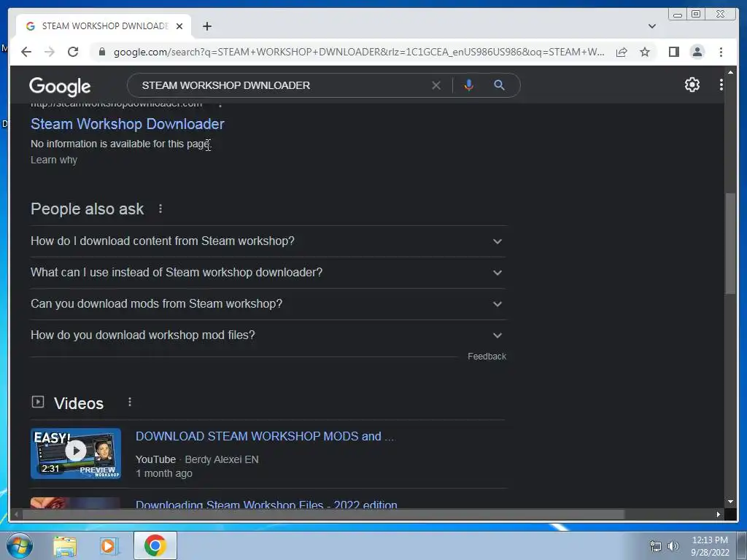Image resolution: width=747 pixels, height=560 pixels.
Task: Expand 'Can you download mods from Steam workshop?'
Action: tap(268, 304)
